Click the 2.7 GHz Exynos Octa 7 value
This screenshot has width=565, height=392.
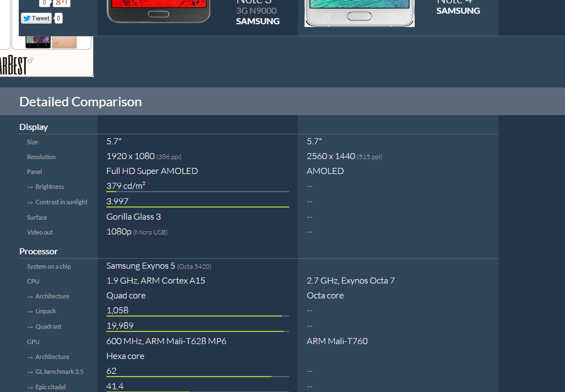[x=351, y=280]
